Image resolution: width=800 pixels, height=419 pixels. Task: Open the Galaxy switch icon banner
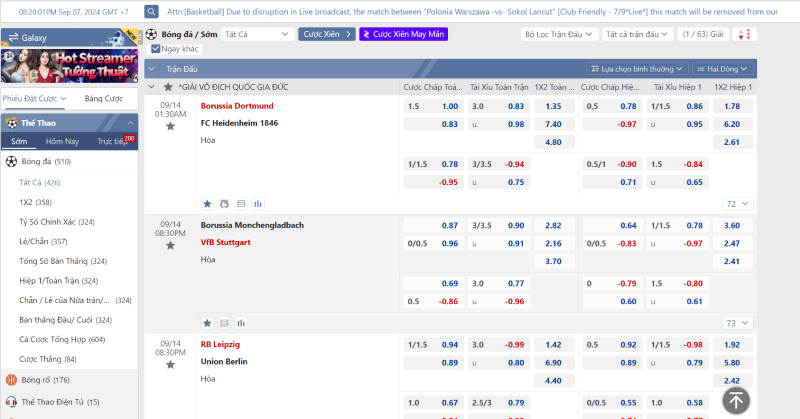click(x=69, y=37)
